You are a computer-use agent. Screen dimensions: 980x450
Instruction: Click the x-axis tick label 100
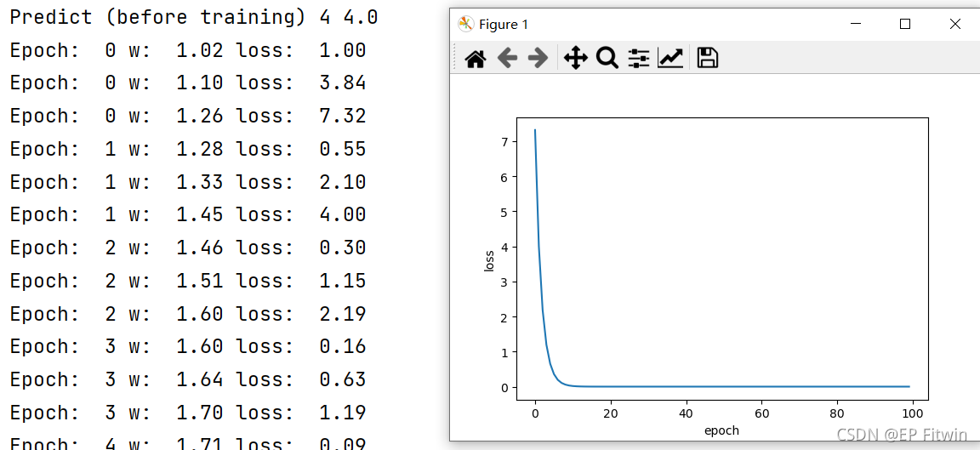913,413
